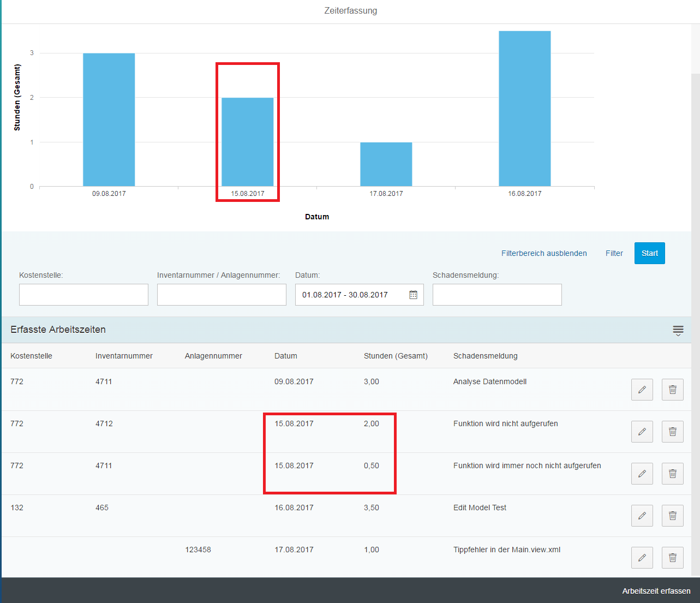The width and height of the screenshot is (700, 603).
Task: Click the Datum column header
Action: [x=286, y=356]
